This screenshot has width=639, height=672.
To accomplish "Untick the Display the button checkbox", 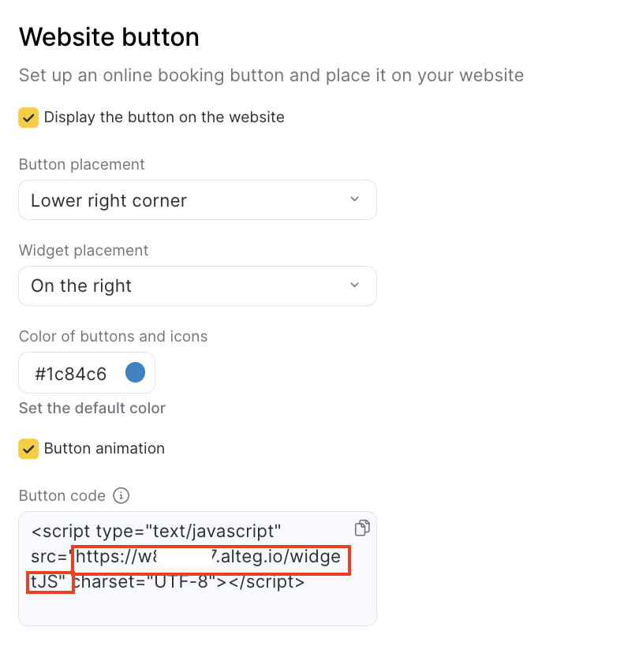I will pyautogui.click(x=28, y=118).
